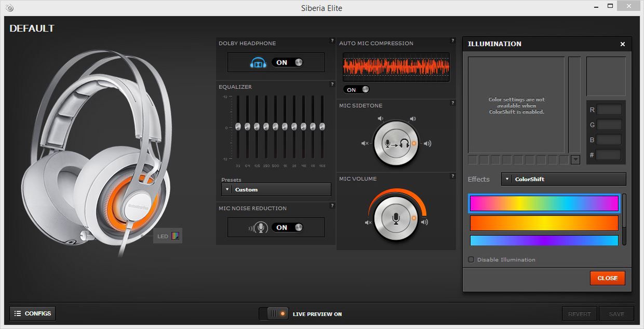Click the LED color tag on headset
Screen dimensions: 644x329
[x=168, y=236]
